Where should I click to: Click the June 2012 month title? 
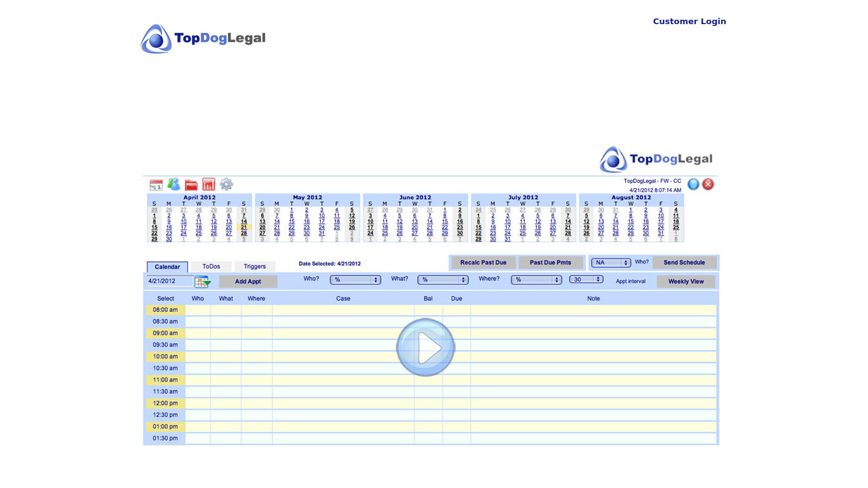(x=416, y=198)
